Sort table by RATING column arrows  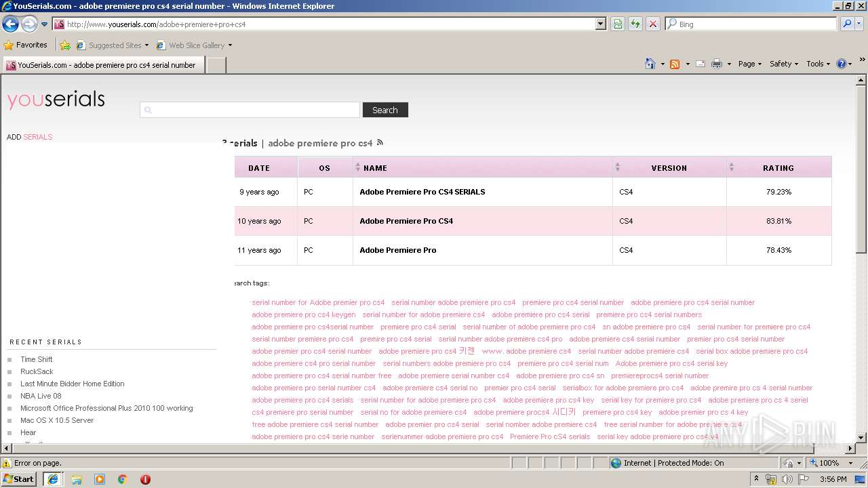(731, 167)
